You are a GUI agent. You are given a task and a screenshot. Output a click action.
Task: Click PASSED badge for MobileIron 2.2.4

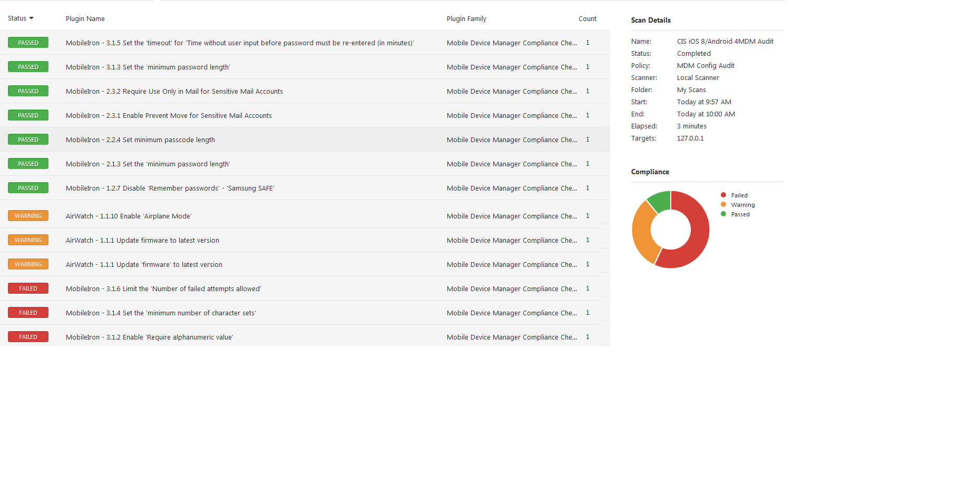(28, 140)
